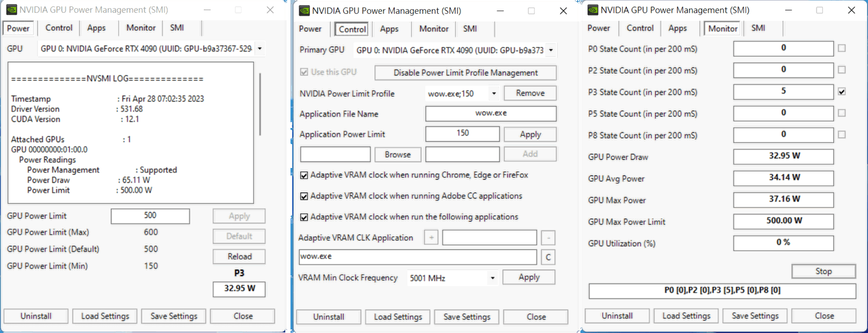Uncheck Adaptive VRAM clock for Adobe CC applications
This screenshot has height=333, width=868.
304,196
